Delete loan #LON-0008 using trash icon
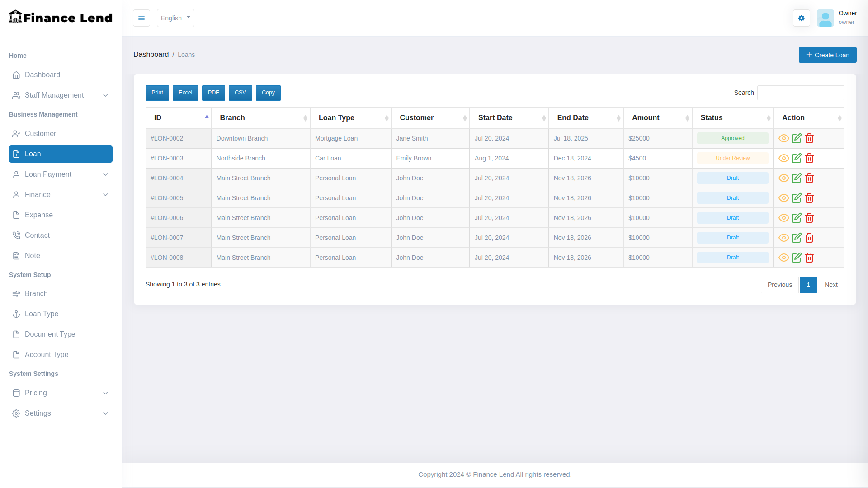This screenshot has width=868, height=488. point(809,258)
